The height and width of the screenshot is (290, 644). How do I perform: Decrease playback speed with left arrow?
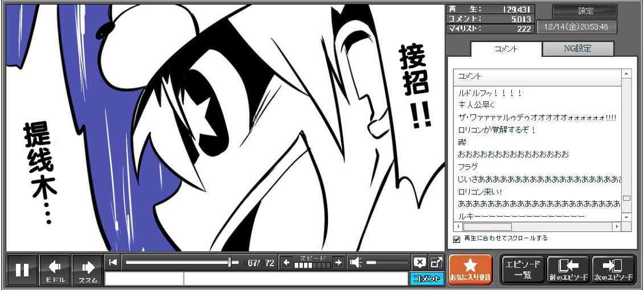pos(286,262)
